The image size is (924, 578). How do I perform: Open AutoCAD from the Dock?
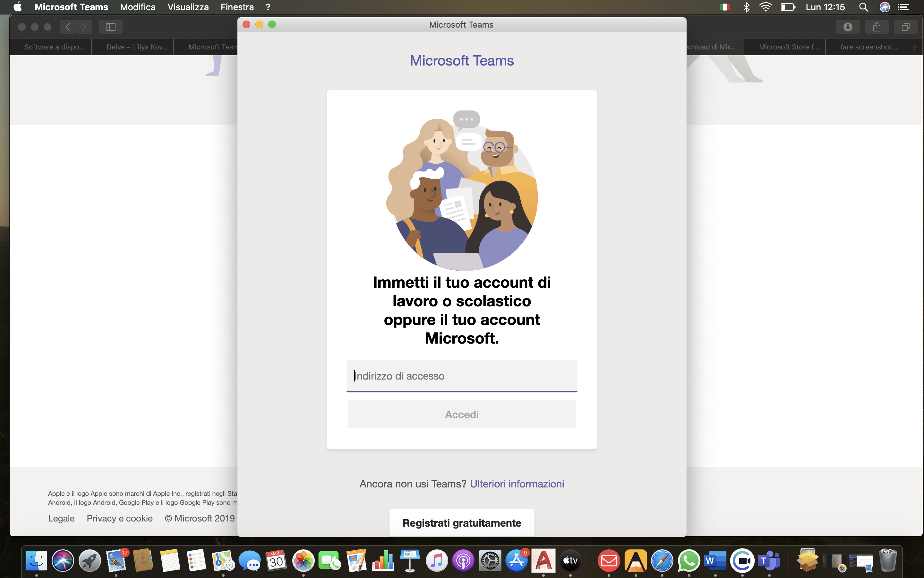click(543, 560)
